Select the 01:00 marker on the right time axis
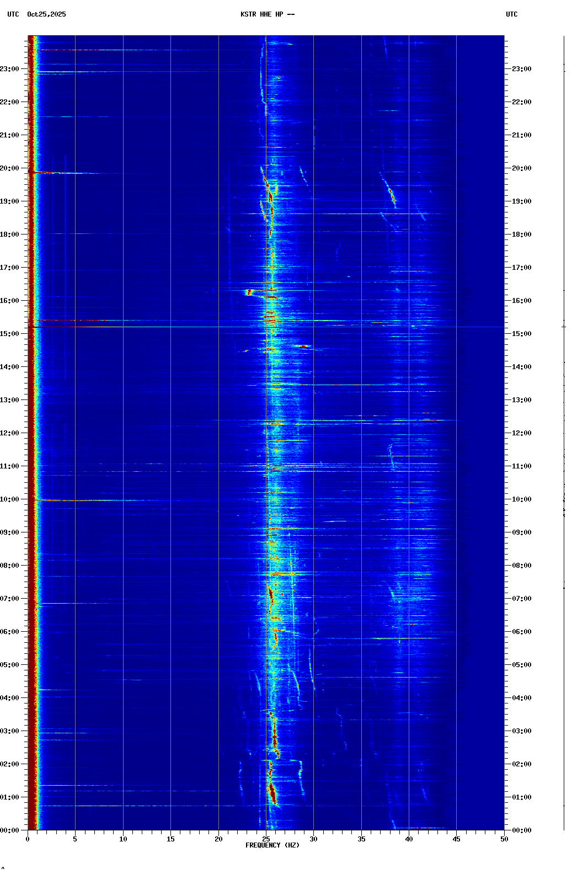588x874 pixels. click(x=521, y=797)
